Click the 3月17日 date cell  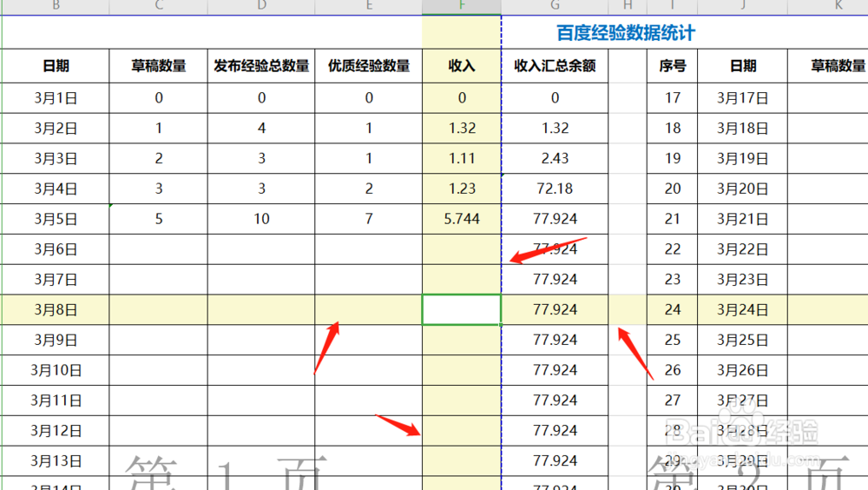742,98
